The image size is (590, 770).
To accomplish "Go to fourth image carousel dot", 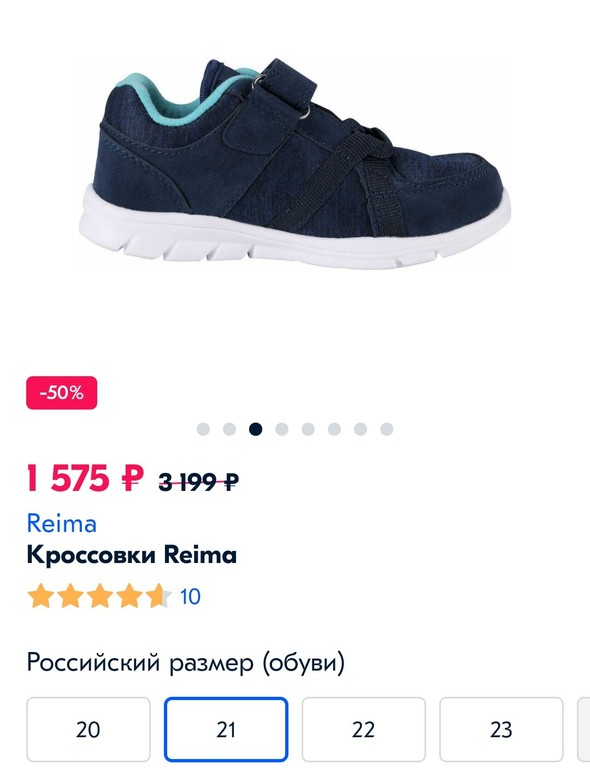I will click(x=282, y=429).
